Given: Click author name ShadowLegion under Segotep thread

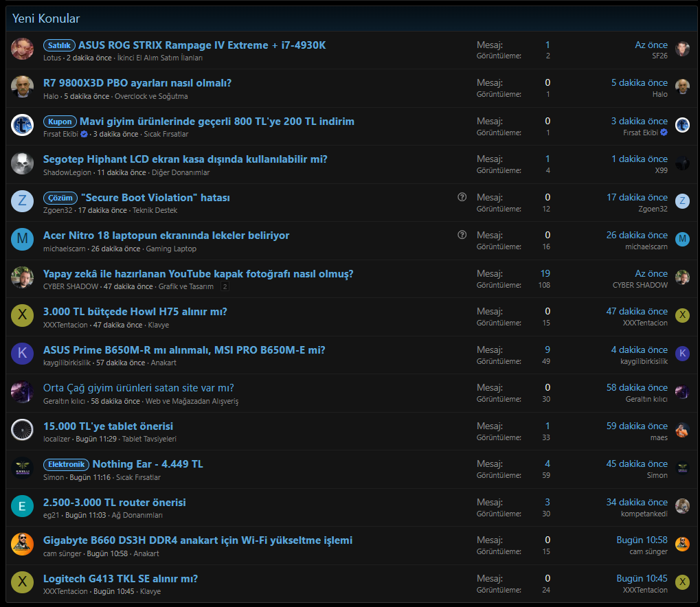Looking at the screenshot, I should (x=67, y=172).
